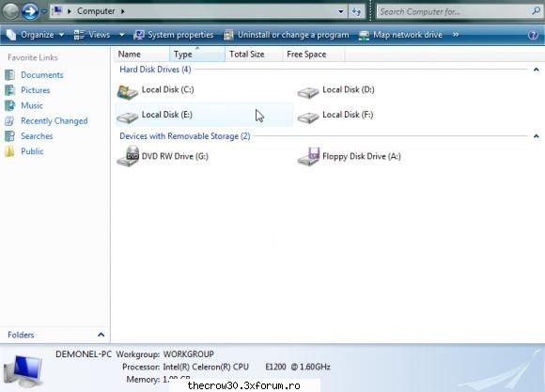Click the Local Disk (D:) label

point(349,89)
